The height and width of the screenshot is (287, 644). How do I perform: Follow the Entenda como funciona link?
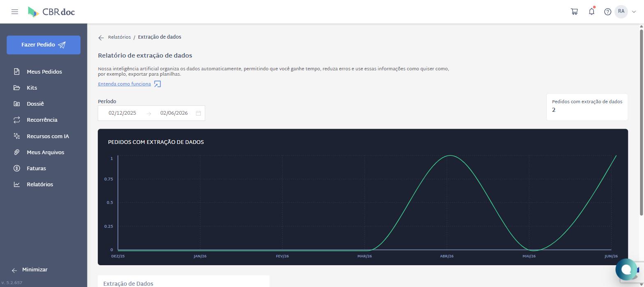(x=124, y=84)
